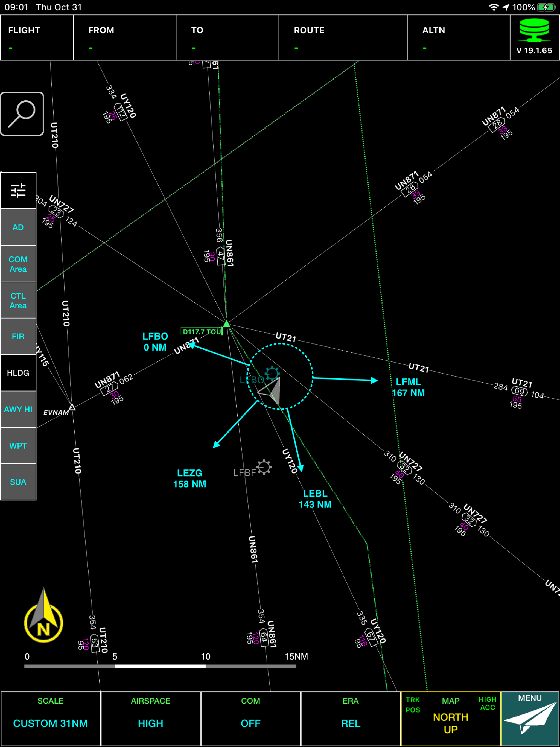This screenshot has height=747, width=560.
Task: Open the COM OFF selector
Action: [251, 718]
